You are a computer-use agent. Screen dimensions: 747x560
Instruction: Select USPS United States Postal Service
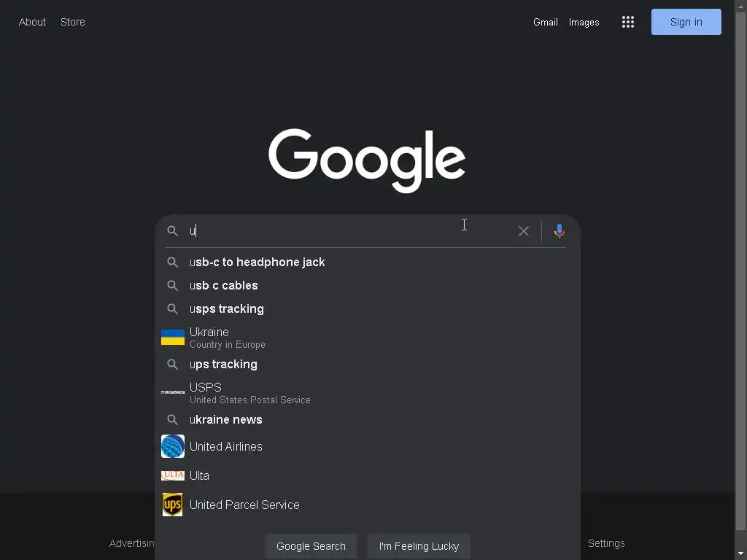[368, 393]
